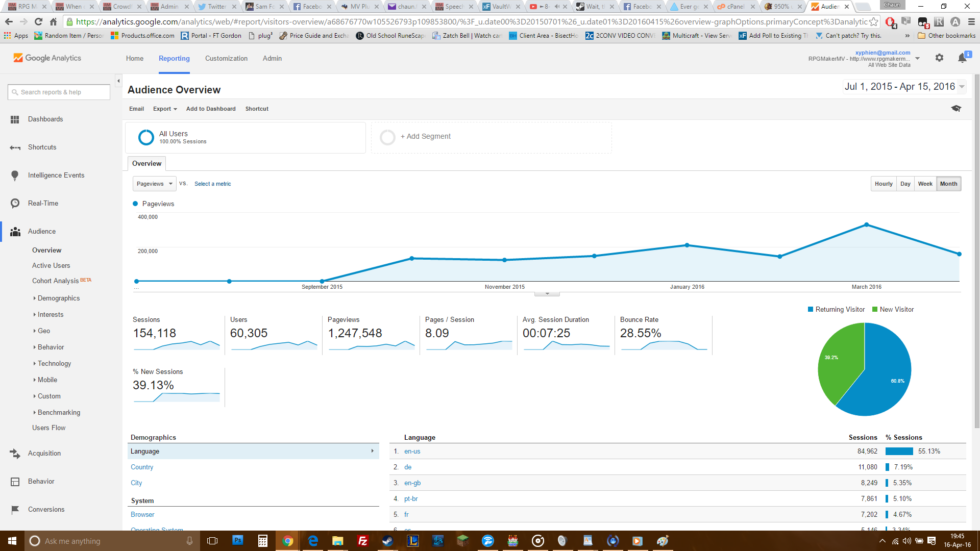Image resolution: width=980 pixels, height=551 pixels.
Task: Click the Audience people icon
Action: click(15, 232)
